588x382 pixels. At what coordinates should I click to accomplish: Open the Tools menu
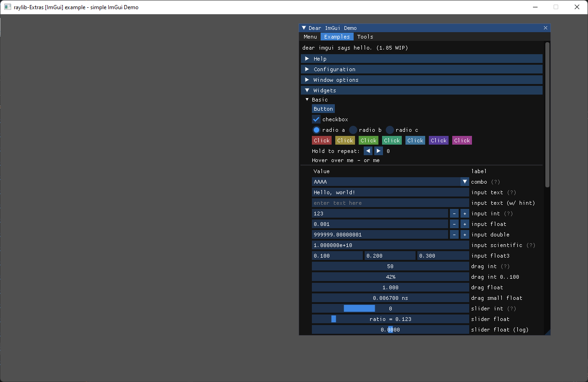click(365, 37)
